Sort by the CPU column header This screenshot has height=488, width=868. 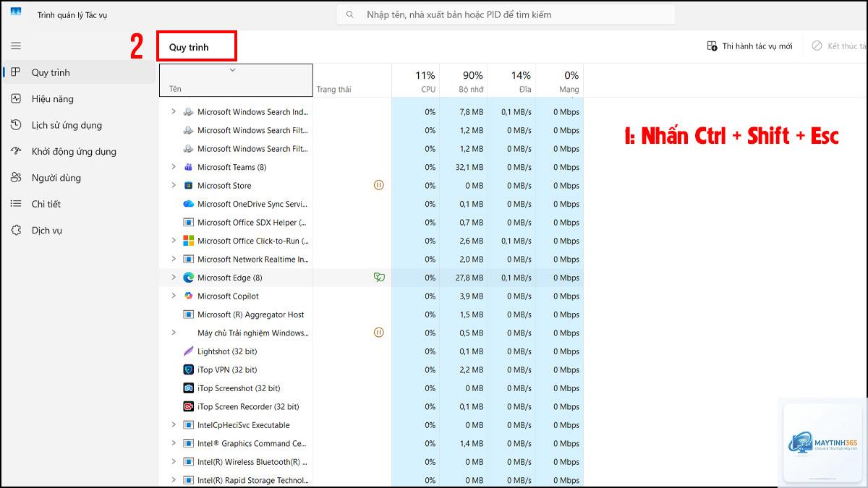(416, 80)
